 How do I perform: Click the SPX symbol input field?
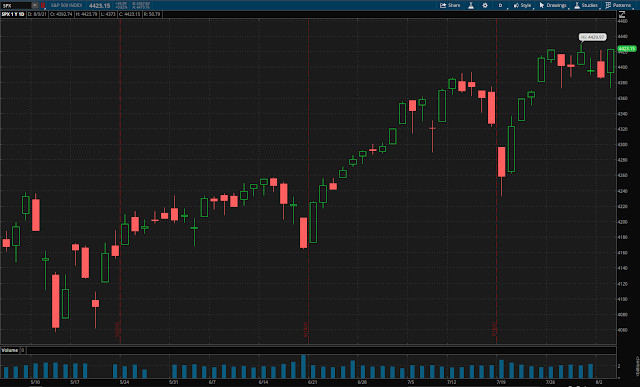point(16,5)
